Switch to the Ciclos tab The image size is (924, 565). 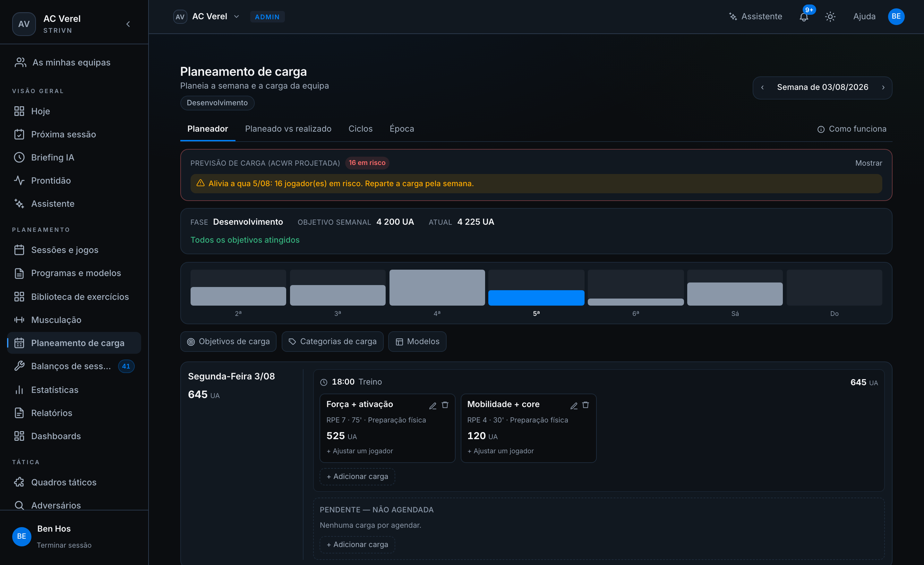click(360, 129)
